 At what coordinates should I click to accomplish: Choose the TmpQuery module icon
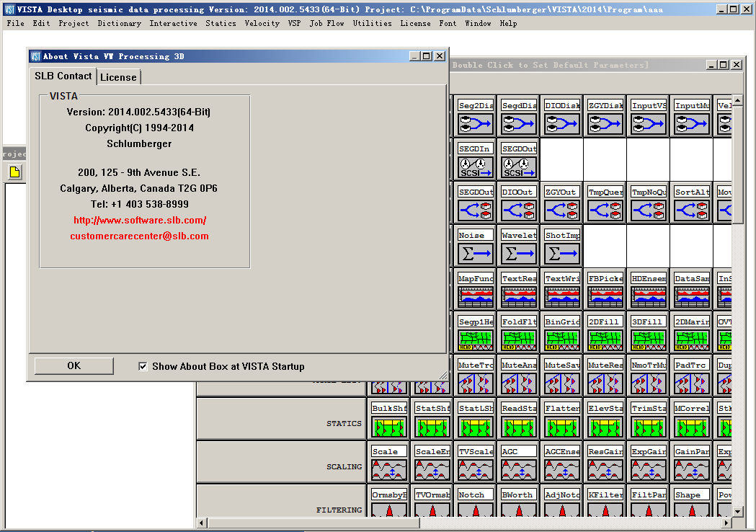pos(605,210)
